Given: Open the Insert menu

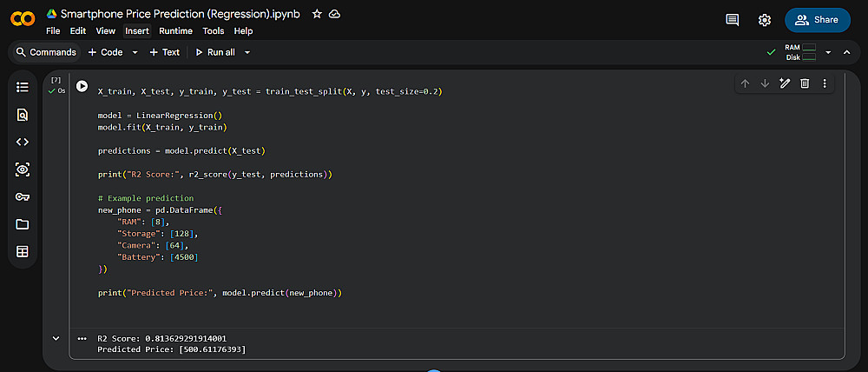Looking at the screenshot, I should pos(137,30).
